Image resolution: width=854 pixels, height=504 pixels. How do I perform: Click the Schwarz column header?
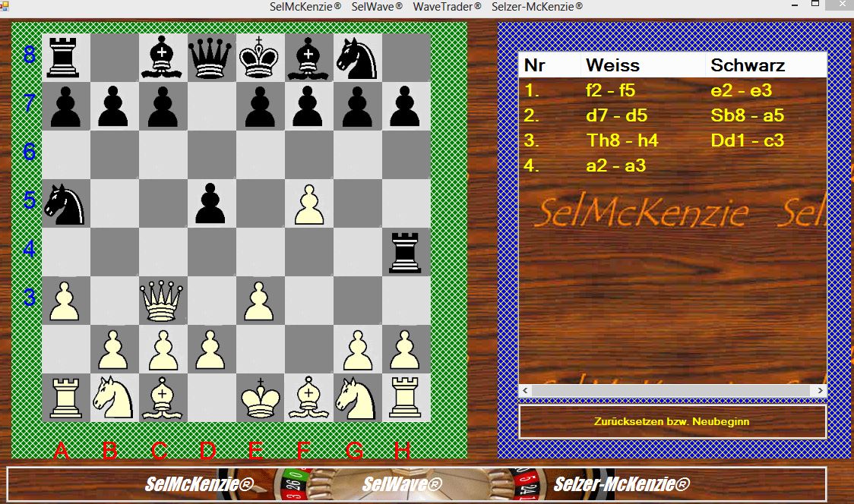click(x=767, y=65)
